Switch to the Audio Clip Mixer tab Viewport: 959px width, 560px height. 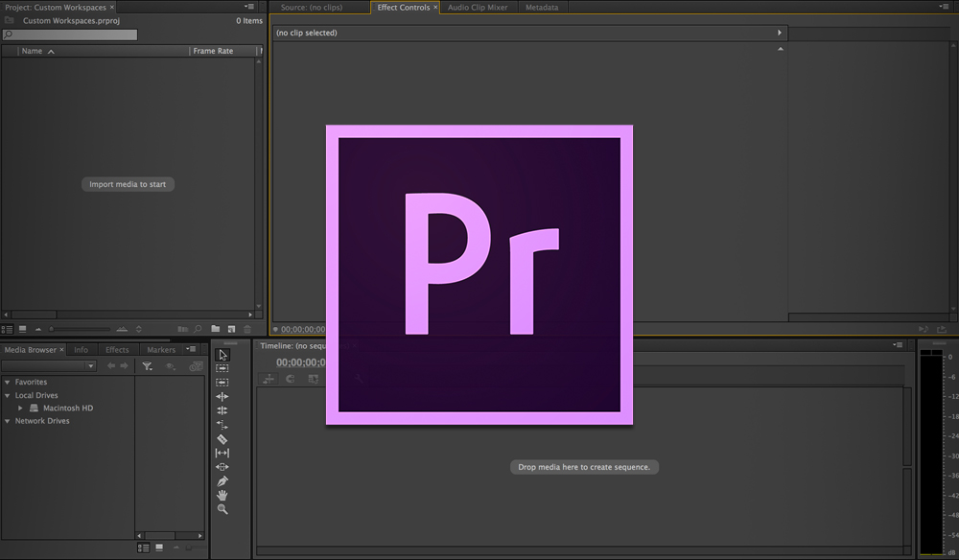coord(478,8)
